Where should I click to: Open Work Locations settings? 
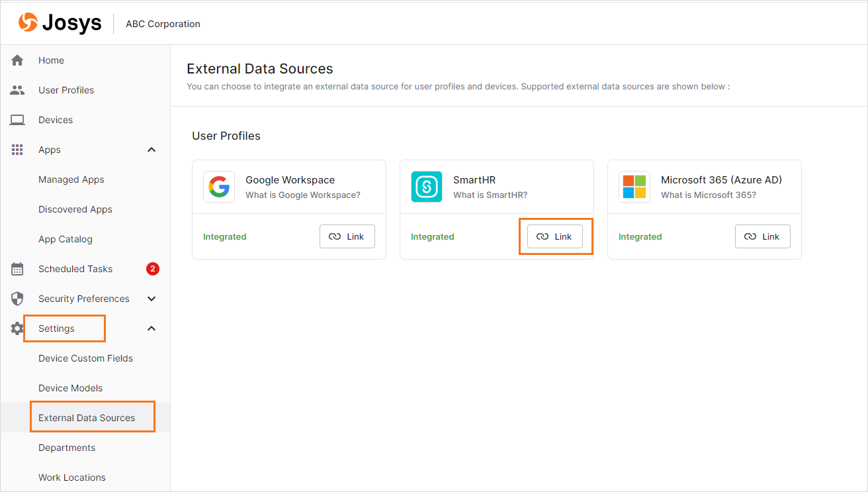72,477
